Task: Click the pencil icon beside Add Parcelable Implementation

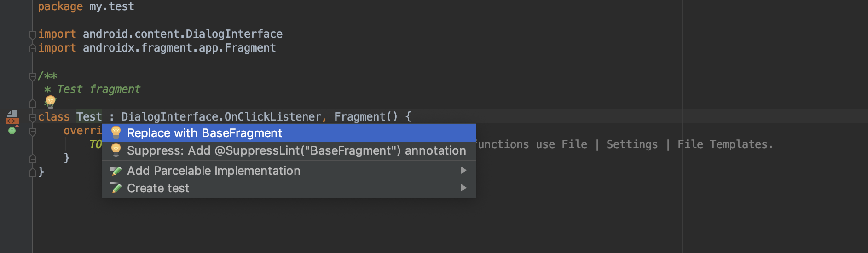Action: pyautogui.click(x=116, y=171)
